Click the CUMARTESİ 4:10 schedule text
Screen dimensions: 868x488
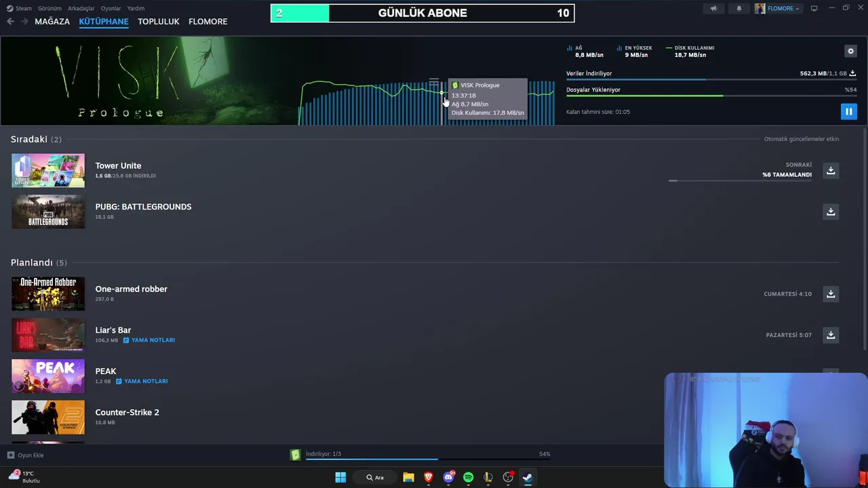point(787,294)
